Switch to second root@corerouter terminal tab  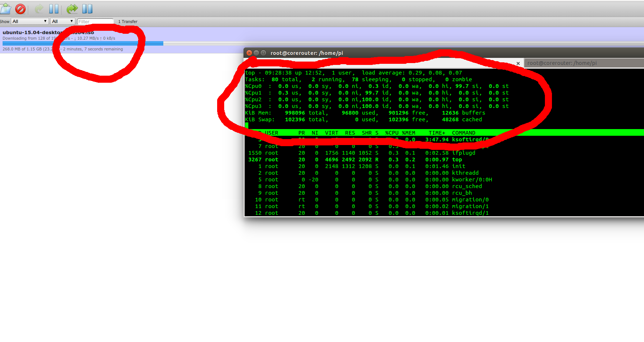pos(584,63)
